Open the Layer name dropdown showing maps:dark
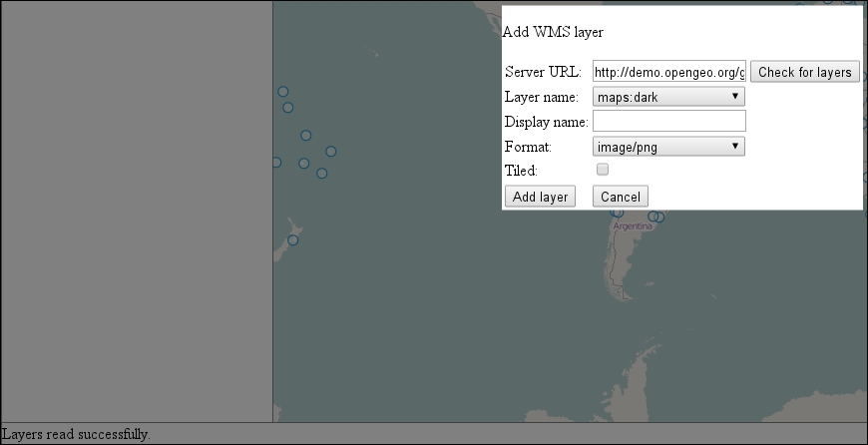Screen dimensions: 868x445 (668, 97)
